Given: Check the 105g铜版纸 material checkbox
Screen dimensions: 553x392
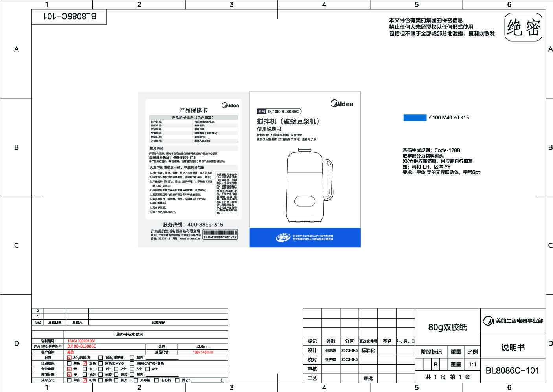Looking at the screenshot, I should (101, 358).
